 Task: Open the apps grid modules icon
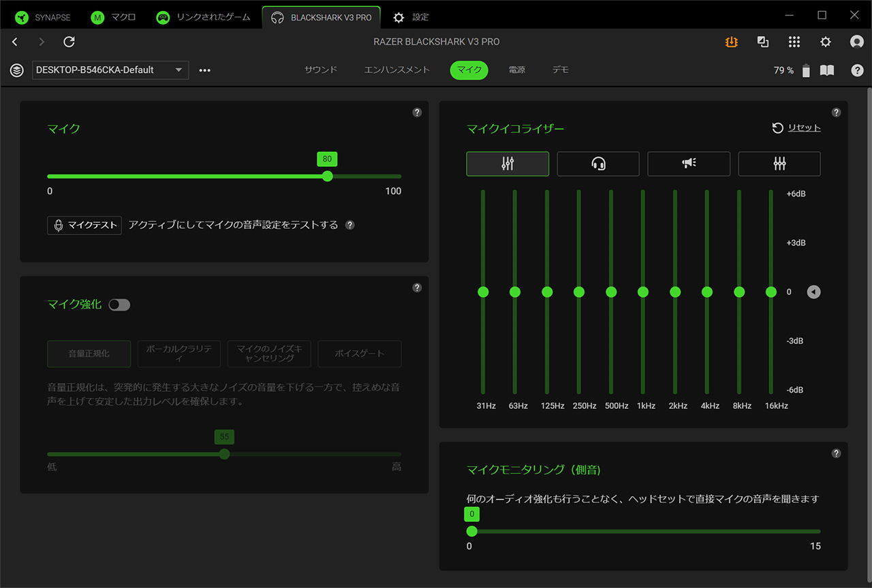tap(794, 42)
